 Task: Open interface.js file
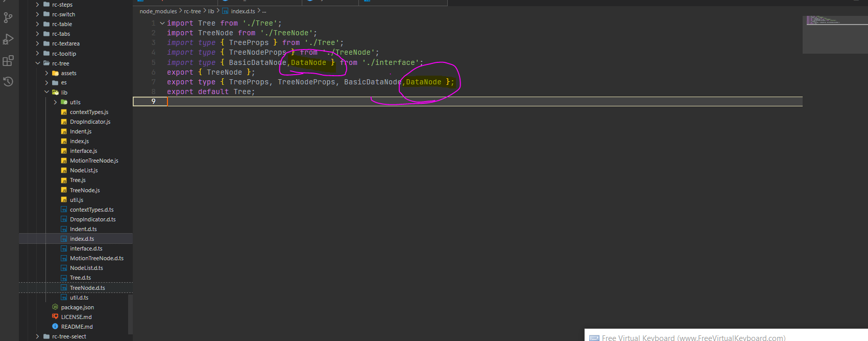point(83,151)
